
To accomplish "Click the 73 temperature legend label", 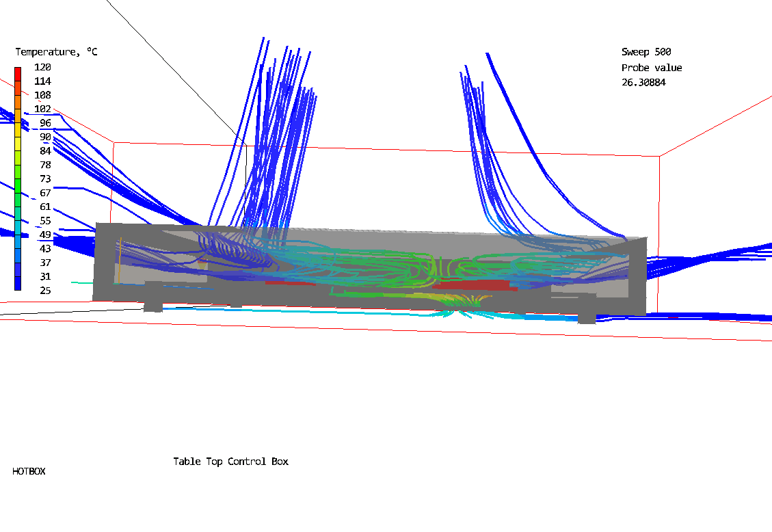I will 42,179.
